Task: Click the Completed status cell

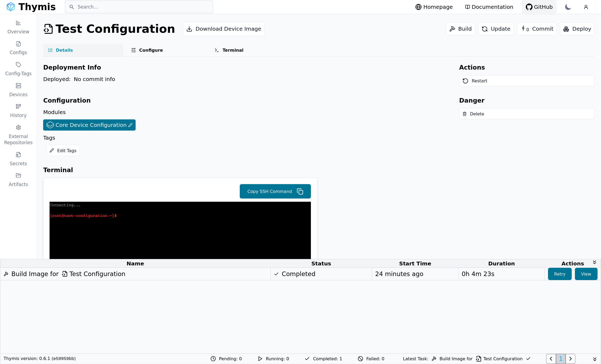Action: pos(321,274)
